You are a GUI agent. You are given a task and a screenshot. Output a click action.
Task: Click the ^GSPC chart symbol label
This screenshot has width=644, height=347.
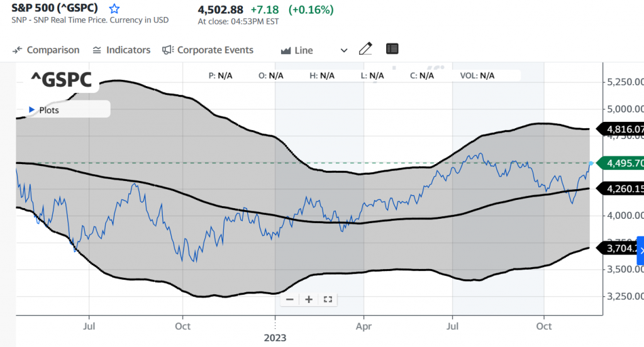click(61, 79)
